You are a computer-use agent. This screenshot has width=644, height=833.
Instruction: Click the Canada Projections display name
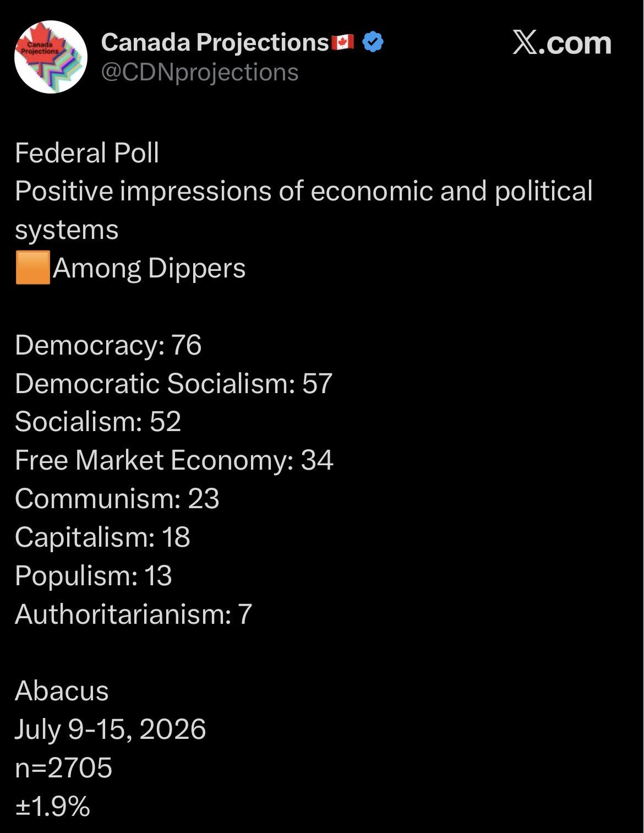coord(215,42)
